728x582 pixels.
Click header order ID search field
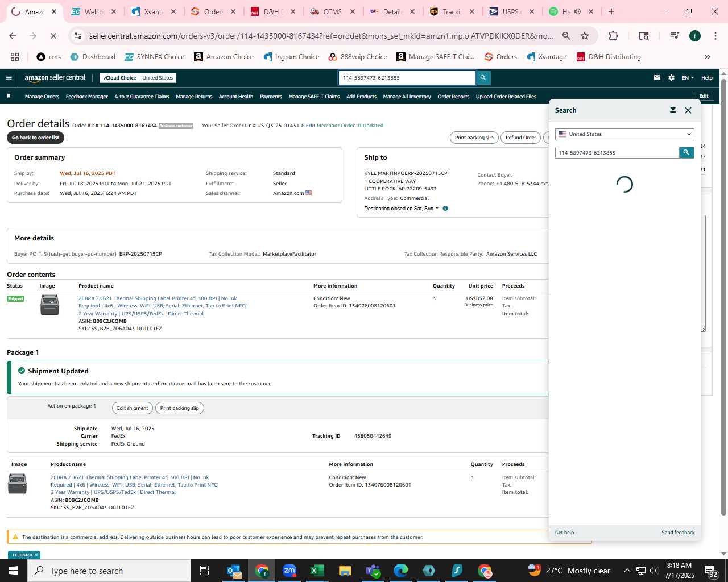coord(407,78)
